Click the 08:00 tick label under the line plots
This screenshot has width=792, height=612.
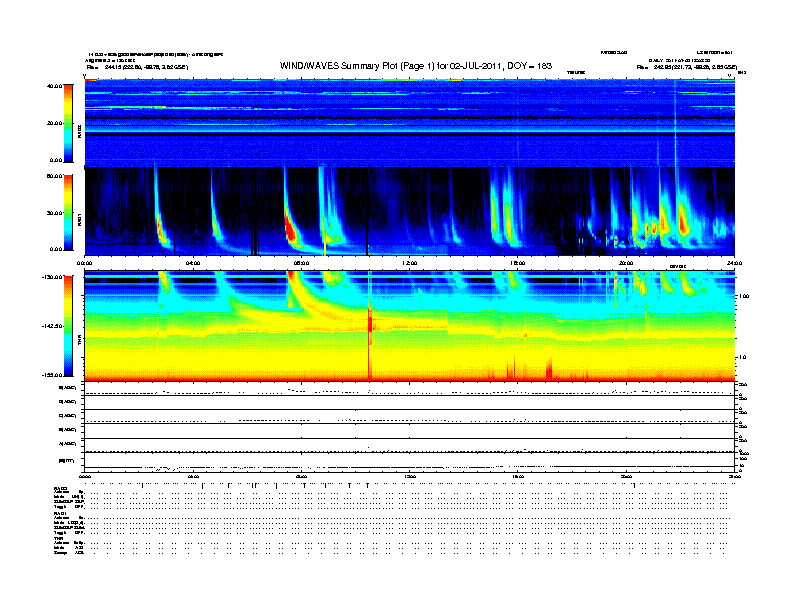click(x=301, y=477)
